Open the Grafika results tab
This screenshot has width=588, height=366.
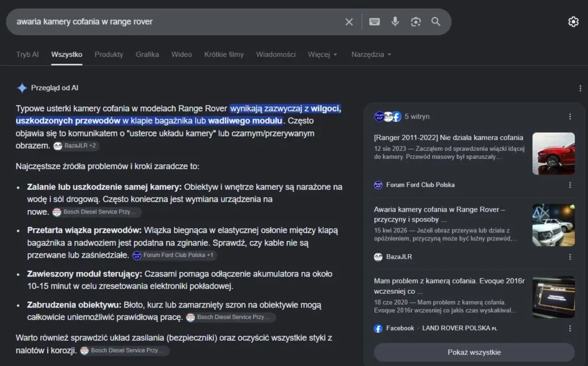coord(148,54)
